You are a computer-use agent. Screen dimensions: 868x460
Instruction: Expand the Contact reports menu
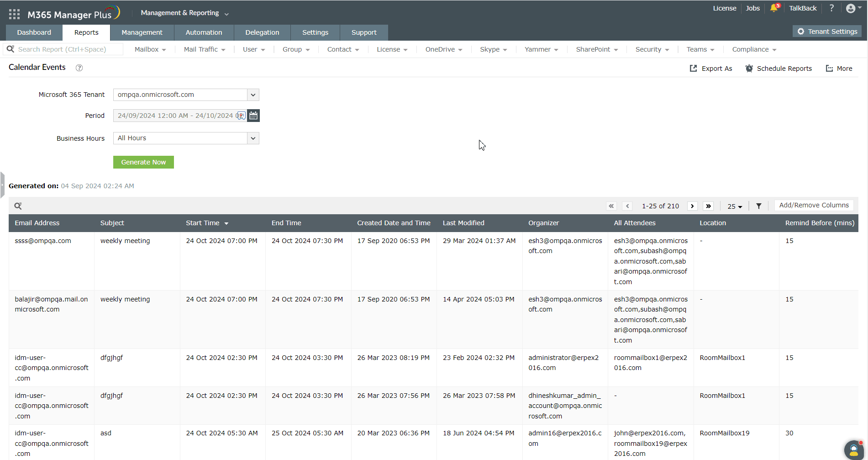(343, 49)
